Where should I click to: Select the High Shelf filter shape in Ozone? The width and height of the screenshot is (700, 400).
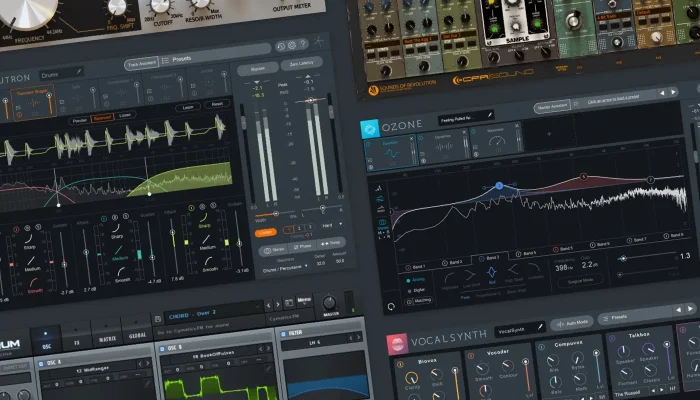(513, 271)
